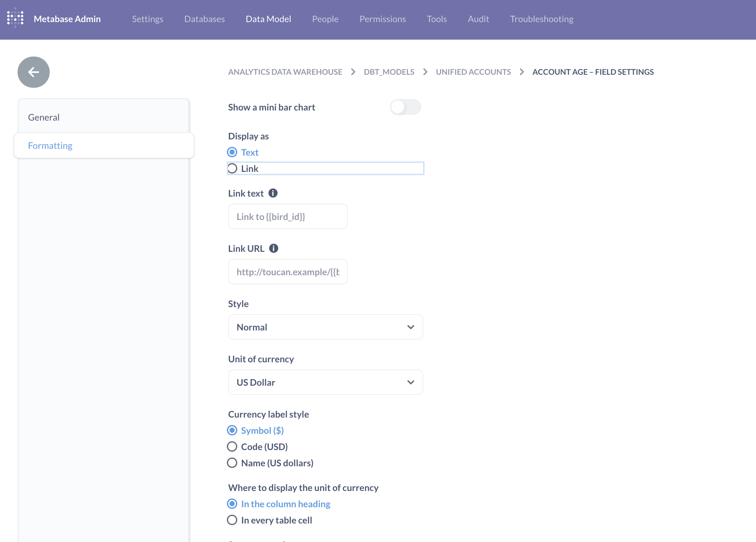The height and width of the screenshot is (542, 756).
Task: Open the DBT_MODELS breadcrumb link
Action: click(389, 72)
